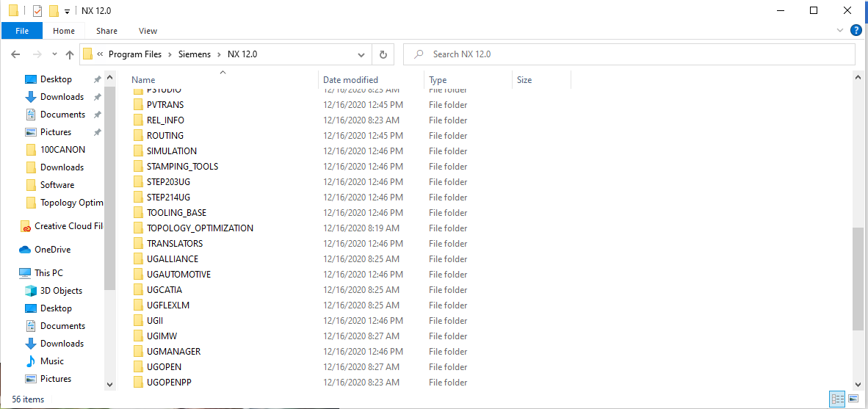Screen dimensions: 868x409
Task: Click Program Files in the address path
Action: click(x=135, y=54)
